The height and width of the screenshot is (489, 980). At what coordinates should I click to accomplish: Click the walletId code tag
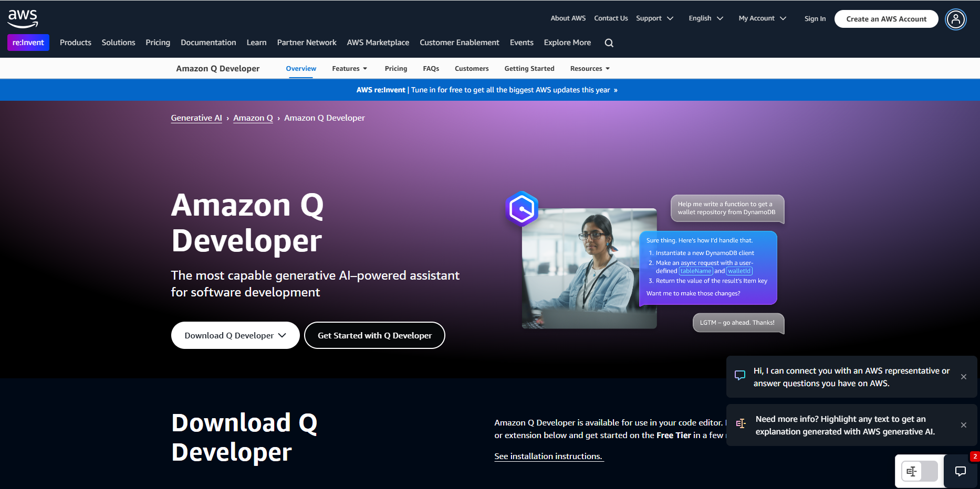click(739, 271)
